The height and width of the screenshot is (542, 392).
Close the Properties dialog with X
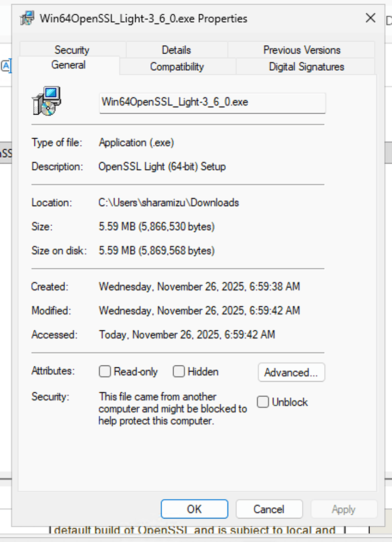(370, 18)
